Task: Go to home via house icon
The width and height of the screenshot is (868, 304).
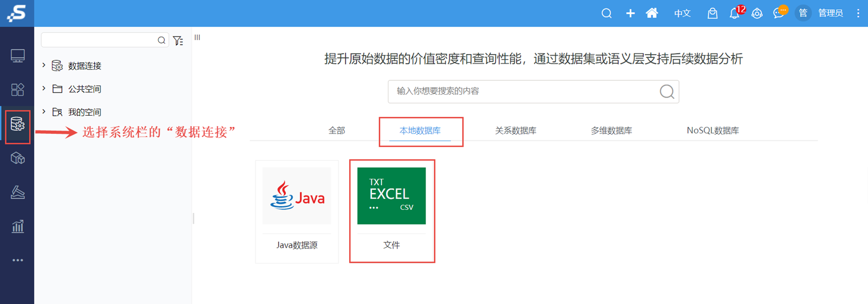Action: [652, 13]
